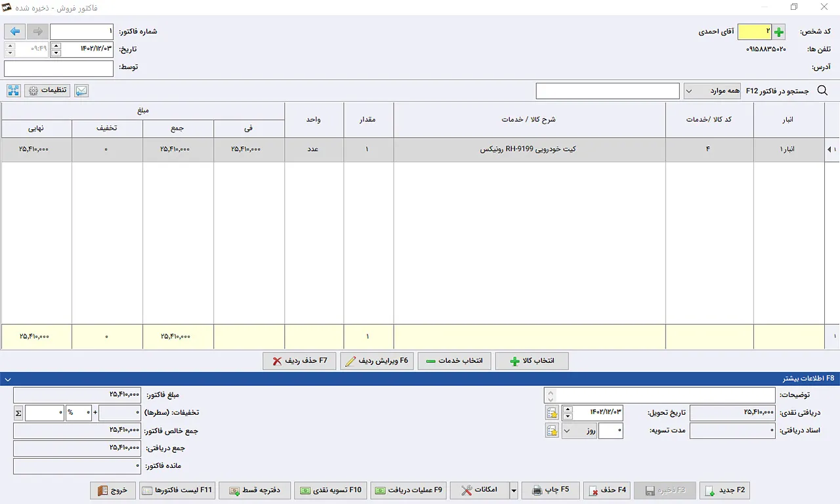Open calendar picker beside تاریخ تحویل

pyautogui.click(x=553, y=413)
